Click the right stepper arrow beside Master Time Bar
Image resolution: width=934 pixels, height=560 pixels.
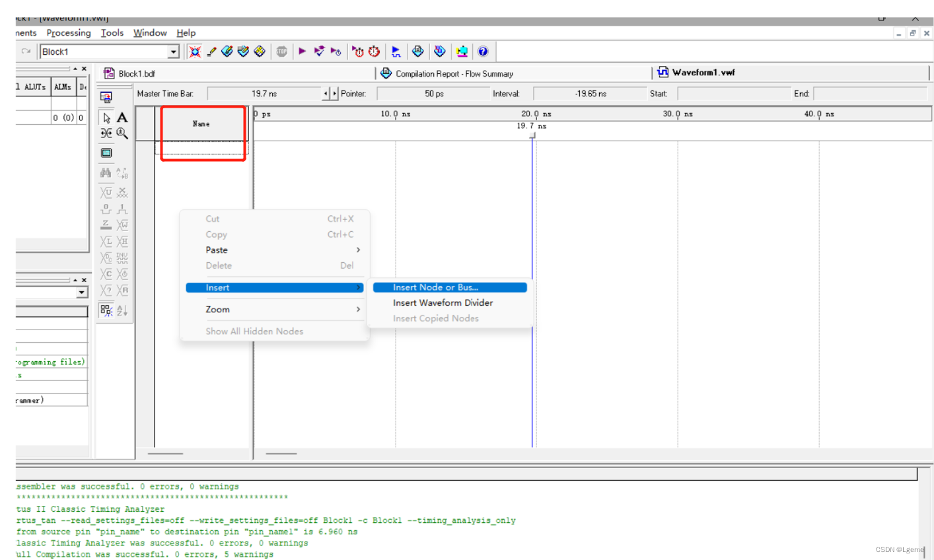334,93
